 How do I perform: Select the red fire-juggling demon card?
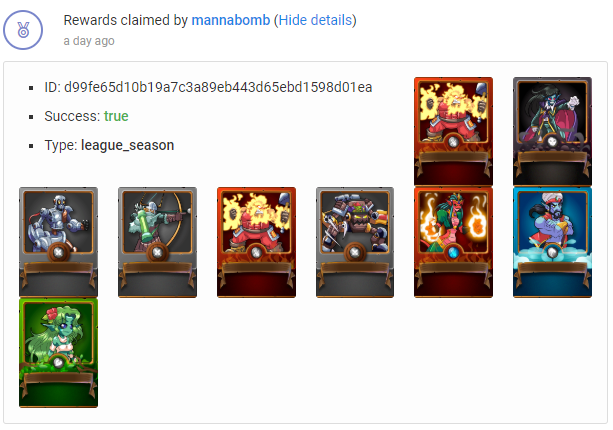point(453,242)
